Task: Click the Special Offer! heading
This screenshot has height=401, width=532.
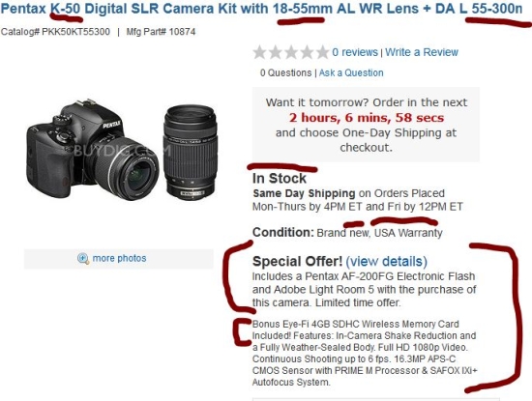Action: point(298,261)
